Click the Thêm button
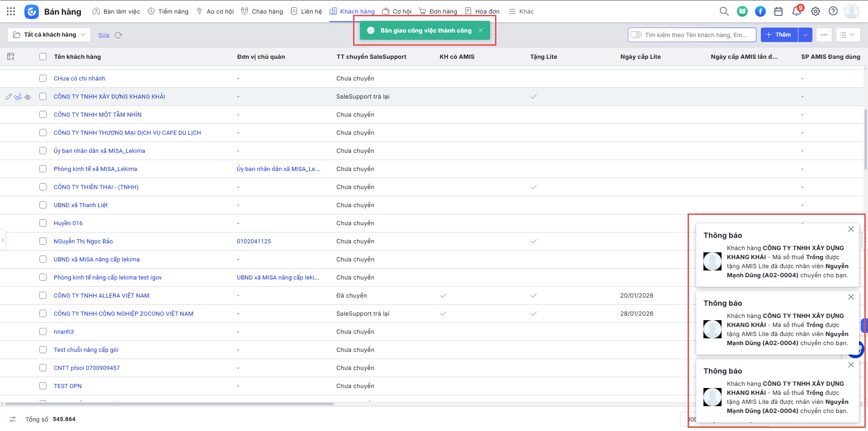868x431 pixels. 779,35
